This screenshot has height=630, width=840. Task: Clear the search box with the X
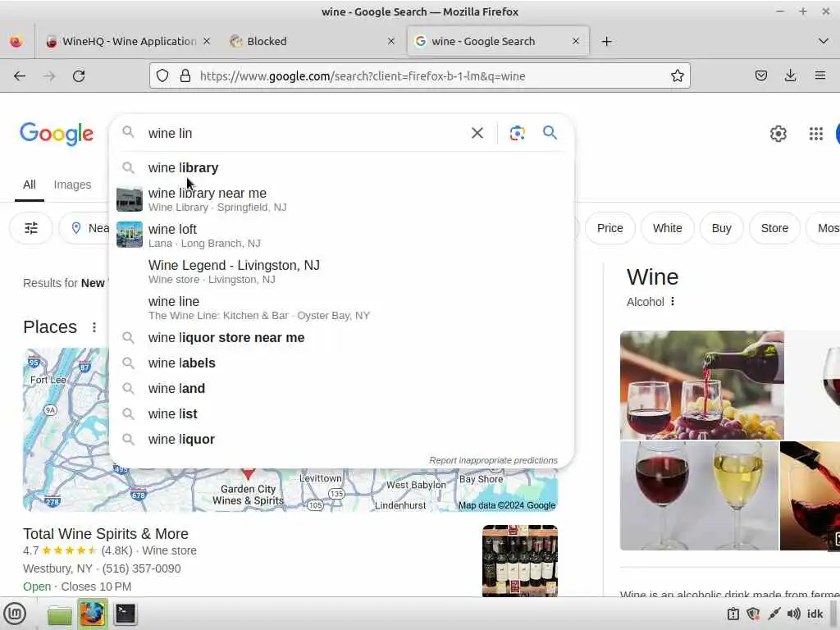point(477,133)
